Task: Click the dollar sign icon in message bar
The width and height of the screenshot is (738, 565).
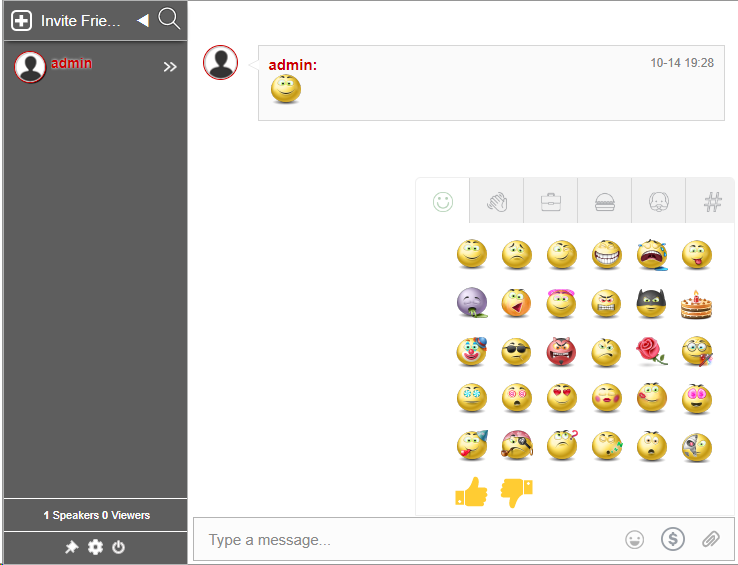Action: click(673, 540)
